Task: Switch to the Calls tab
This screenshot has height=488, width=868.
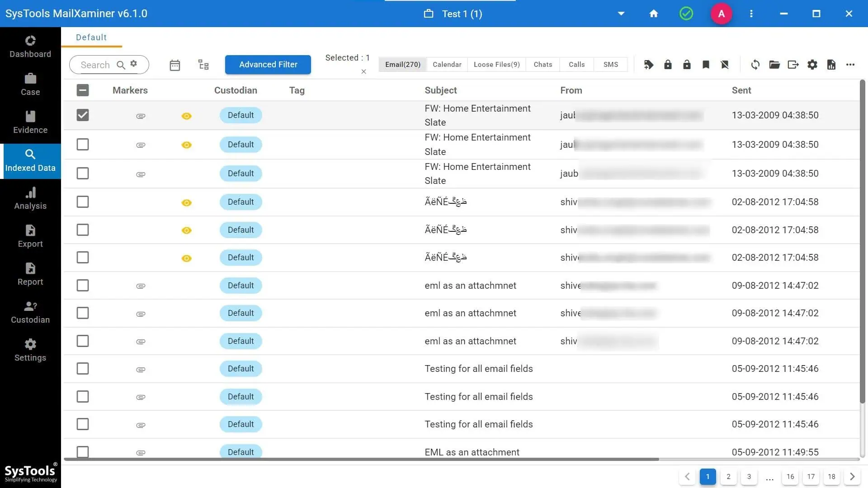Action: (x=577, y=65)
